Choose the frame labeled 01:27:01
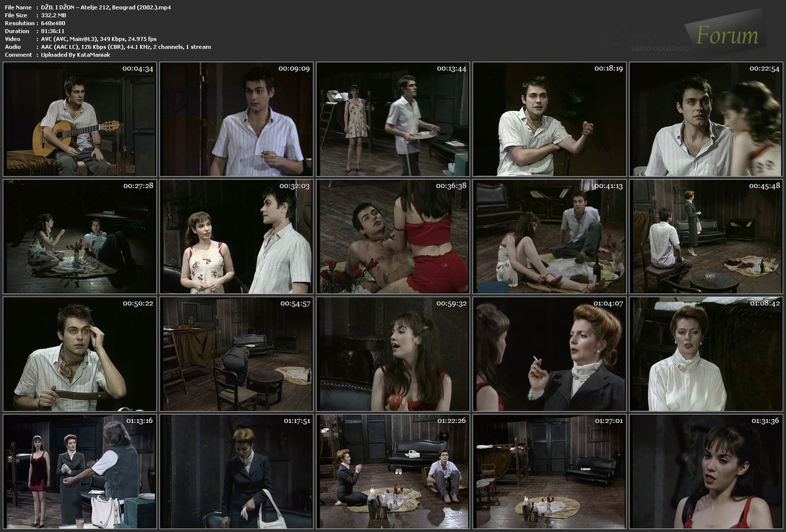786x532 pixels. pyautogui.click(x=549, y=471)
